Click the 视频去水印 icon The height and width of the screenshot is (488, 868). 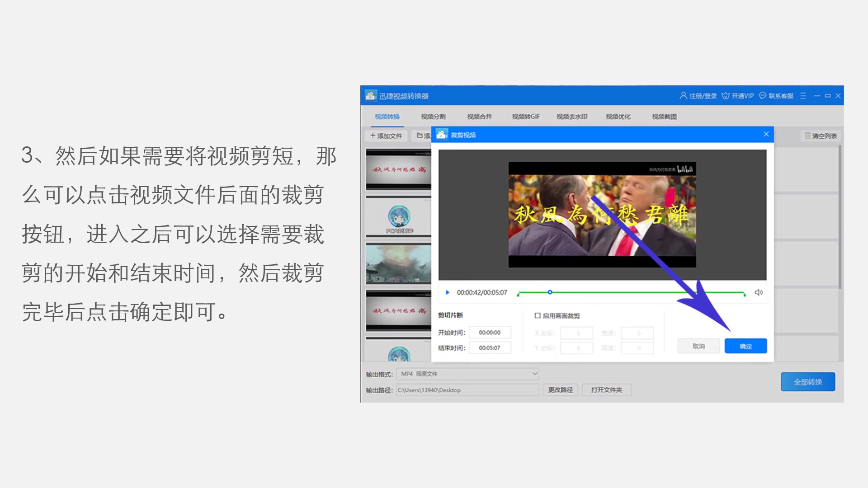(571, 116)
